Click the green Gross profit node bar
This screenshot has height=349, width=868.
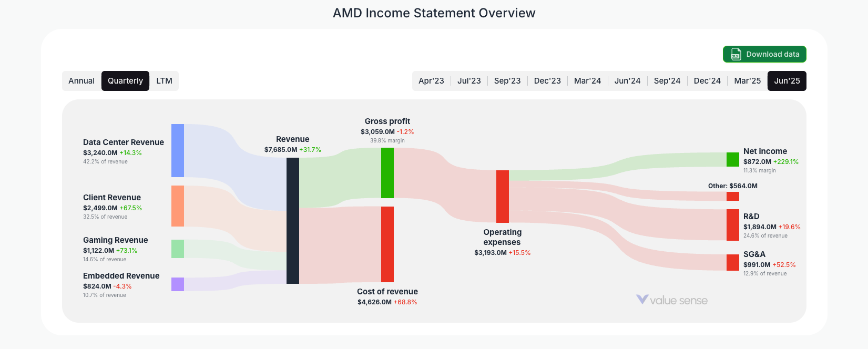387,173
